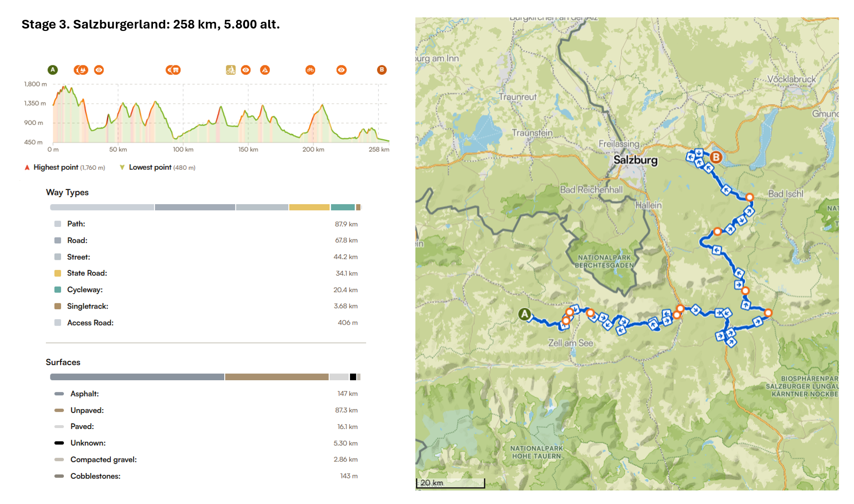
Task: Click the orange bicycle highlight icon
Action: click(x=310, y=70)
